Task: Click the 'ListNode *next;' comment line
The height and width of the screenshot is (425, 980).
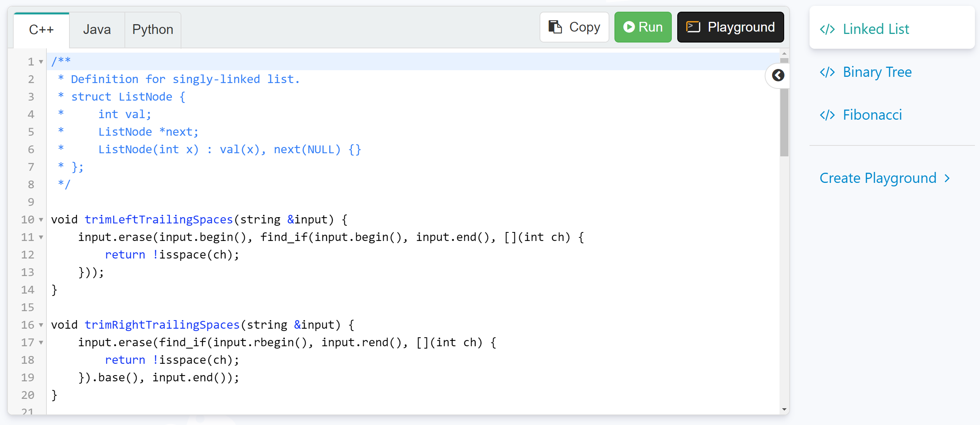Action: pyautogui.click(x=148, y=132)
